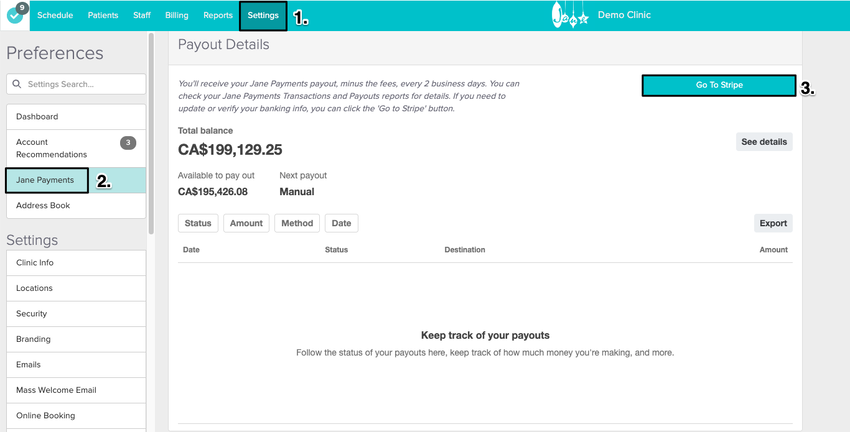This screenshot has width=850, height=432.
Task: Click the CA$199,129.25 total balance
Action: (230, 150)
